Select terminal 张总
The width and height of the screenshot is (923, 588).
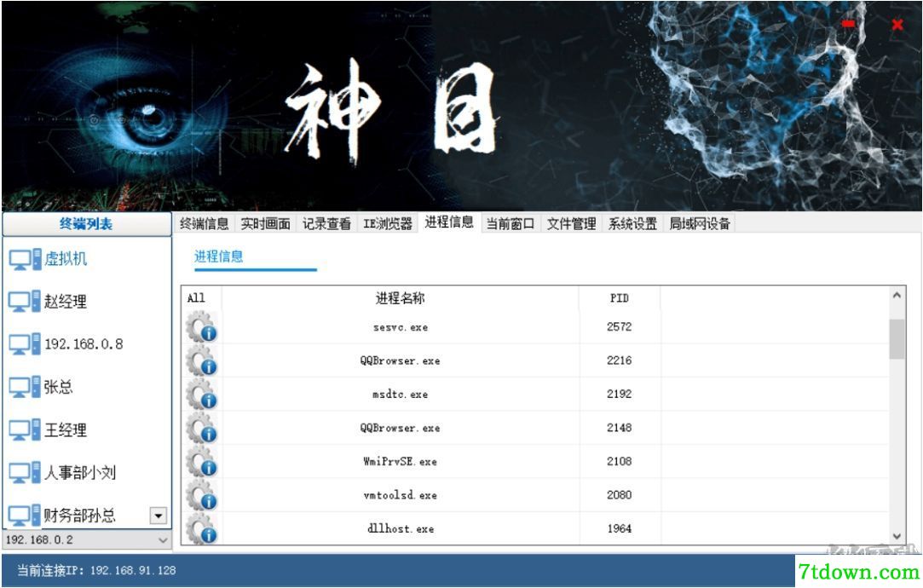point(58,387)
